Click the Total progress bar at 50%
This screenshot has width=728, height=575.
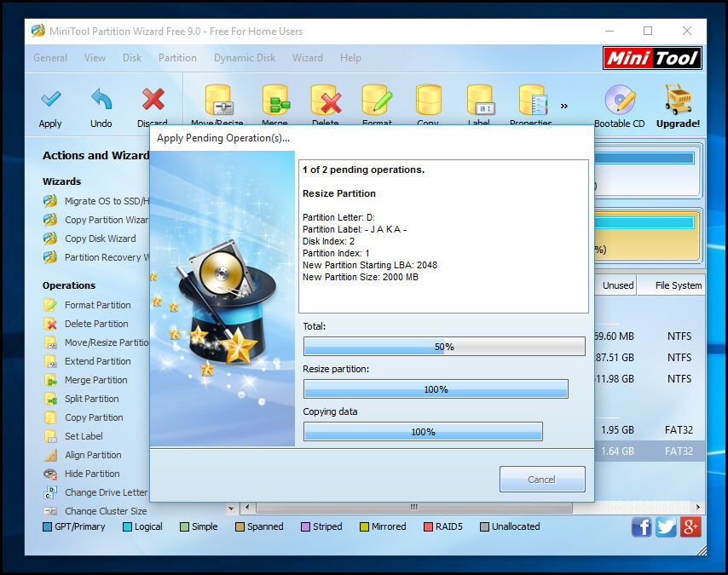coord(444,347)
